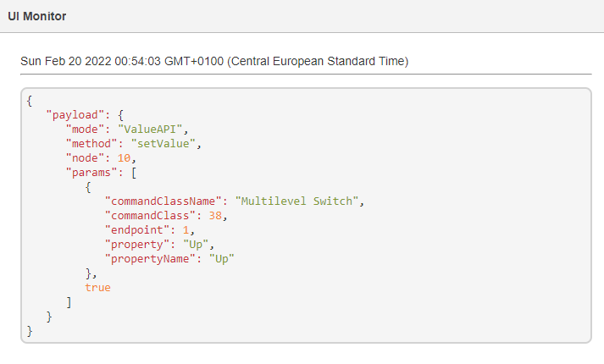Screen dimensions: 604x364
Task: Click the "params" key
Action: click(91, 173)
